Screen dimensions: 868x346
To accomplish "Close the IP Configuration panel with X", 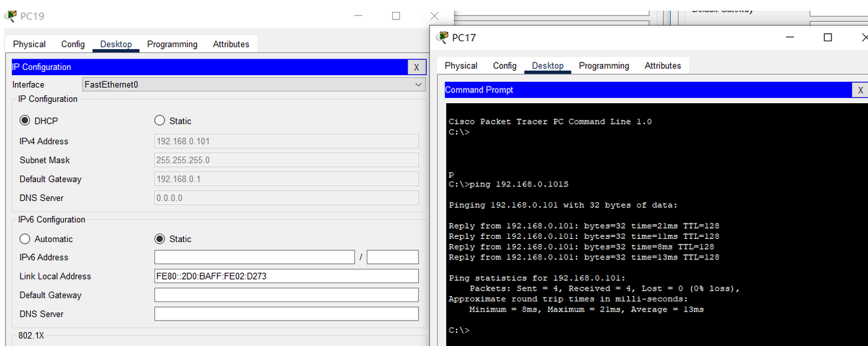I will 417,67.
